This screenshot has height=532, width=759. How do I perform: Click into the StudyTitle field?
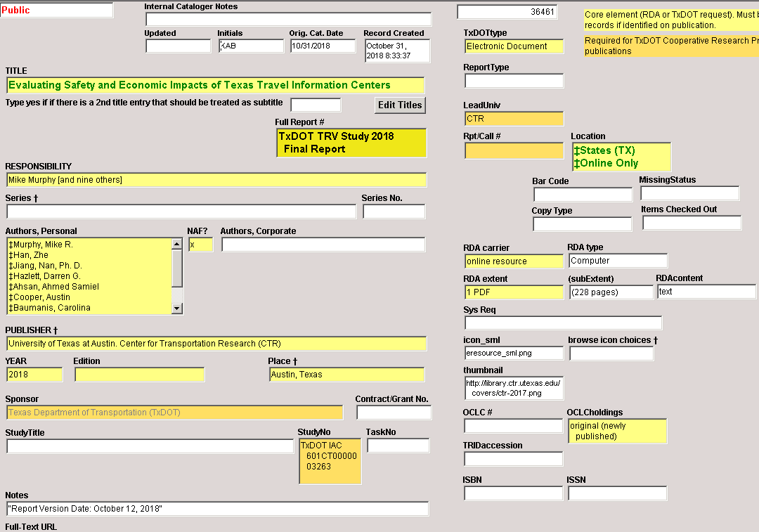[150, 446]
